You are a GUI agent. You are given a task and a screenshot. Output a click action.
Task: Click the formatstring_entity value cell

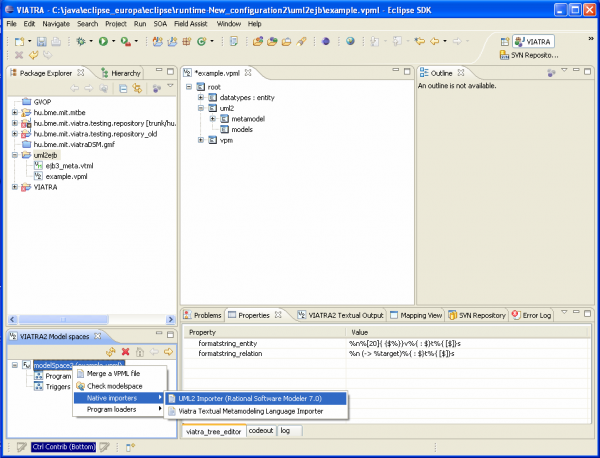coord(467,343)
